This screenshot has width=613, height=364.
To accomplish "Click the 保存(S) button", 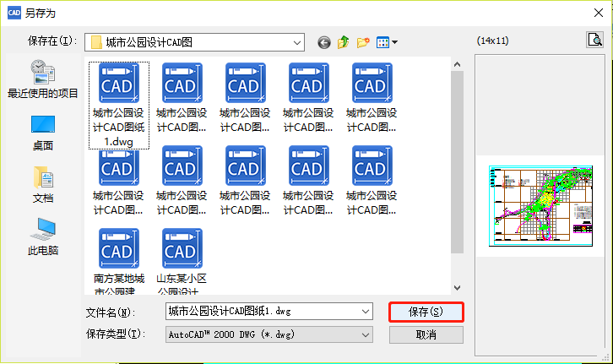I will 426,312.
